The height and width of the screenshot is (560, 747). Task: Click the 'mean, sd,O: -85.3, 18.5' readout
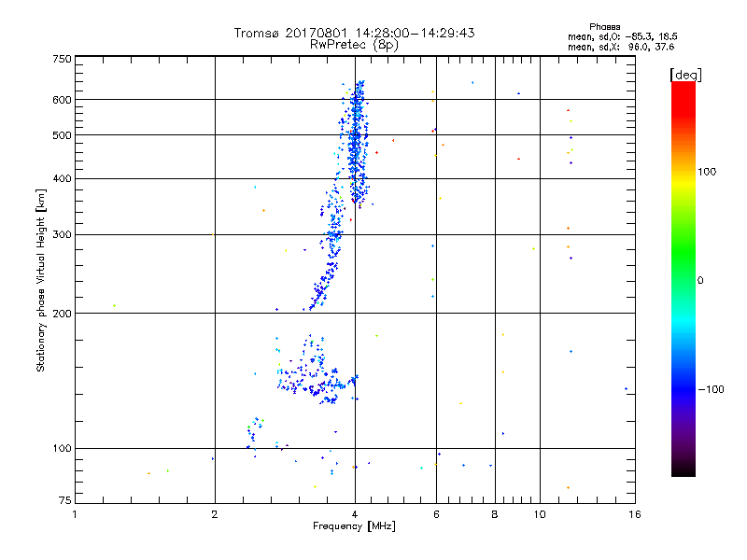point(622,36)
